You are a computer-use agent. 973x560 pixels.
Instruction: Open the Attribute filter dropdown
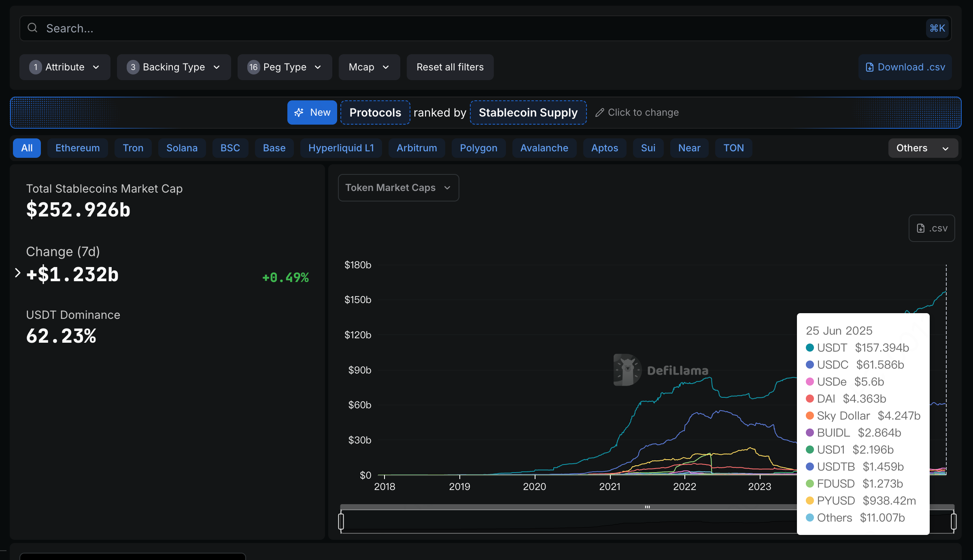point(65,67)
